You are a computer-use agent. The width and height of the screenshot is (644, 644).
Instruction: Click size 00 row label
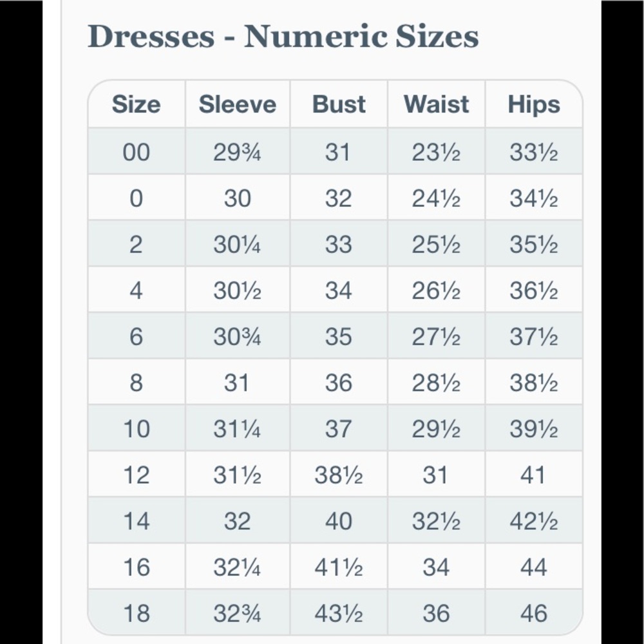(137, 153)
